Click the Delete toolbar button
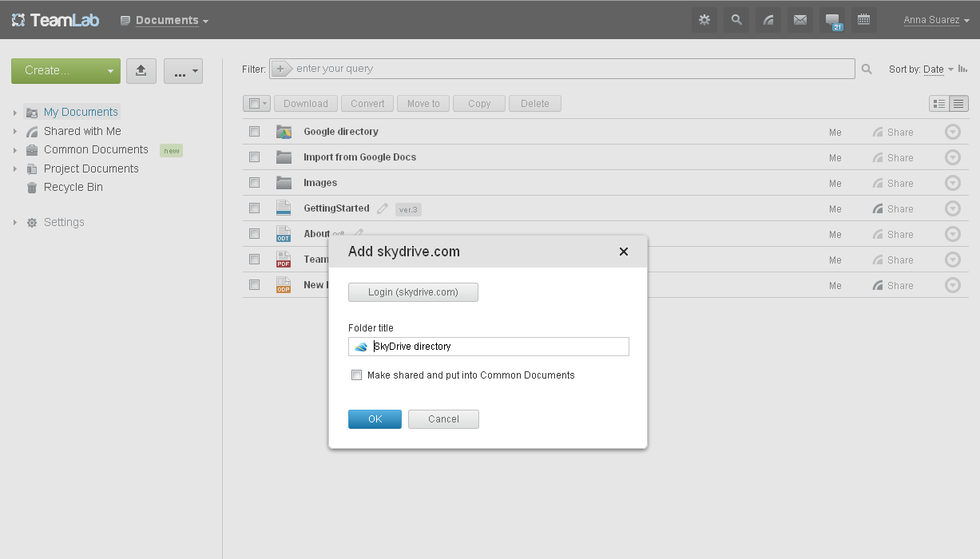980x559 pixels. point(535,104)
